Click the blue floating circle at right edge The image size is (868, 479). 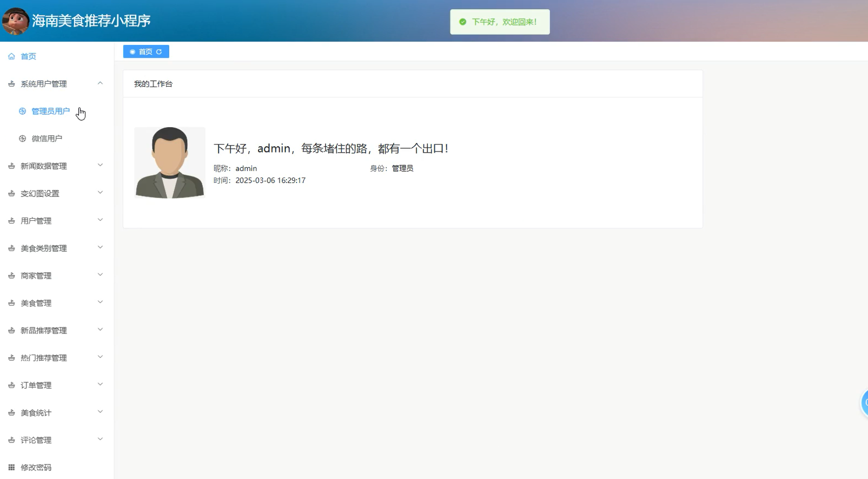click(864, 403)
